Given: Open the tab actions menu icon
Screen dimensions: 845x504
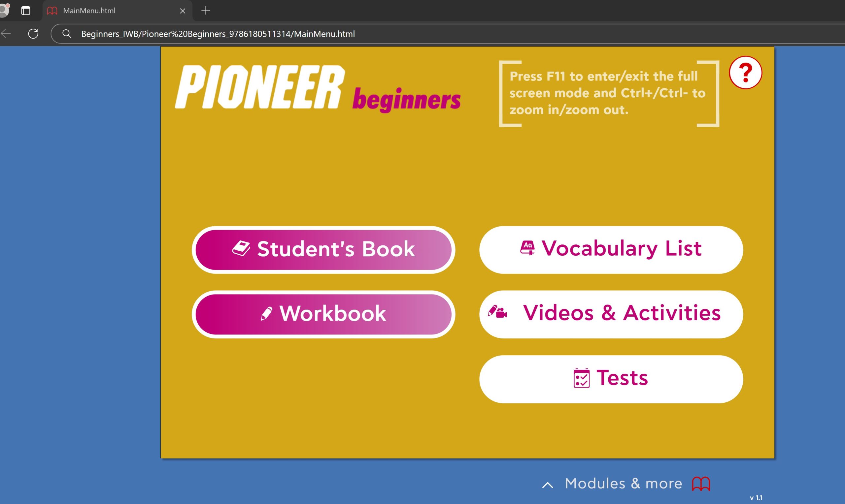Looking at the screenshot, I should pos(25,11).
